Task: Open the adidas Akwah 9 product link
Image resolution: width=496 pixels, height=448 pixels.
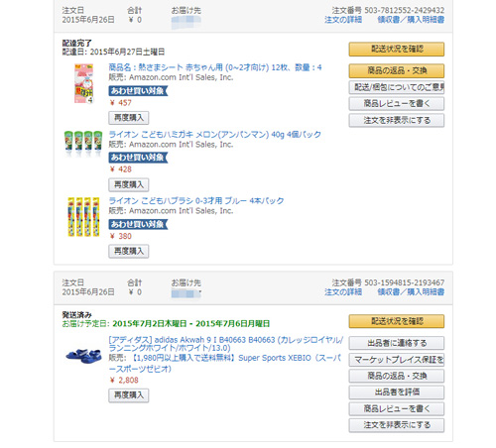Action: (x=226, y=344)
